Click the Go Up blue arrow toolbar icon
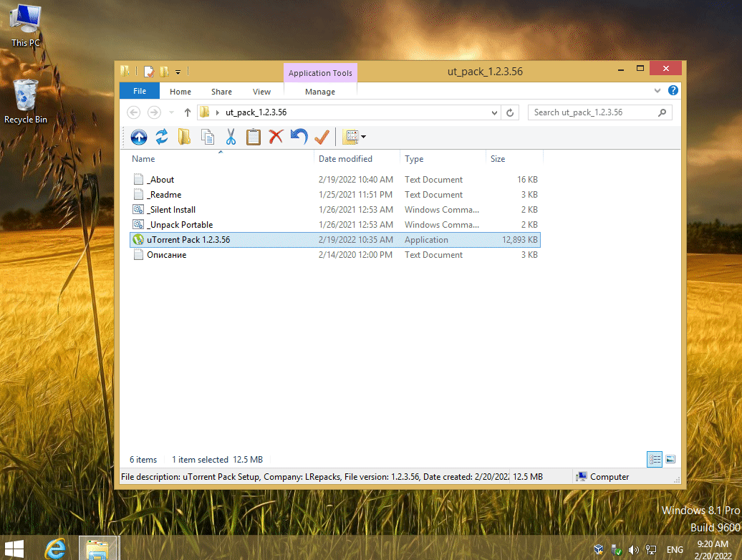The width and height of the screenshot is (742, 560). pos(139,137)
